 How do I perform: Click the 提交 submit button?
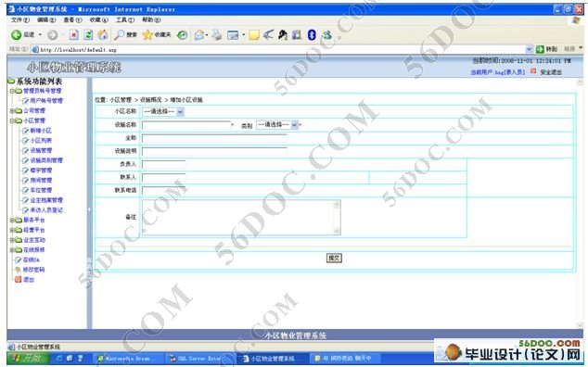pos(334,258)
